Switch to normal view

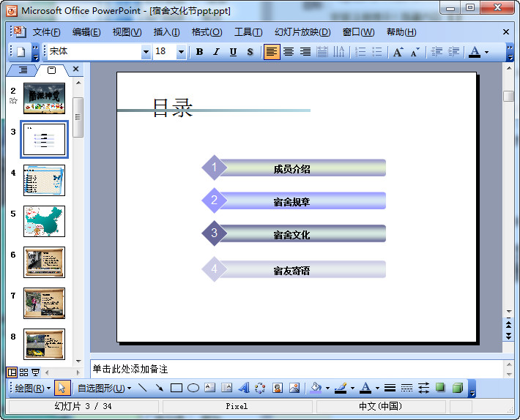point(12,372)
